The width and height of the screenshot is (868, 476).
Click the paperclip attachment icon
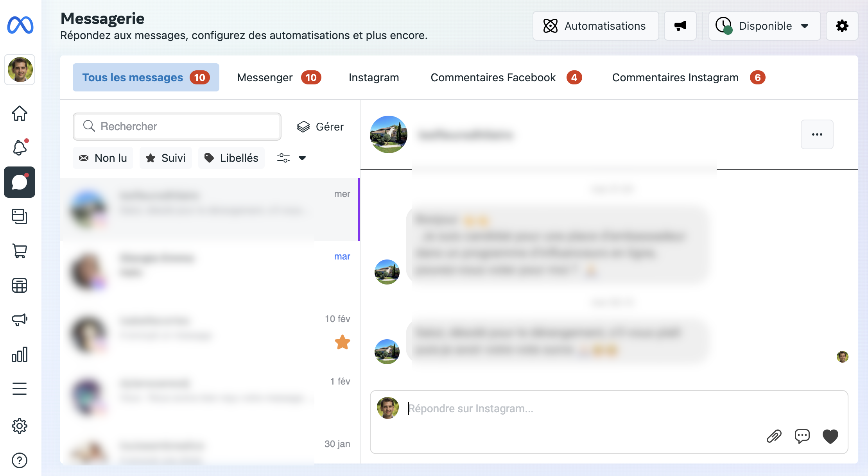click(x=774, y=436)
